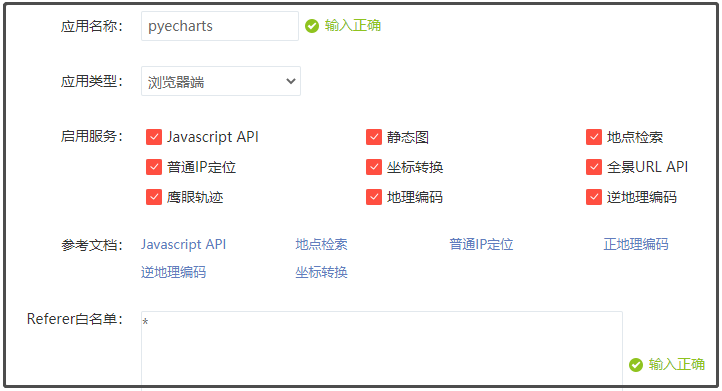The width and height of the screenshot is (722, 391).
Task: Click the pyecharts application name field
Action: [x=220, y=26]
